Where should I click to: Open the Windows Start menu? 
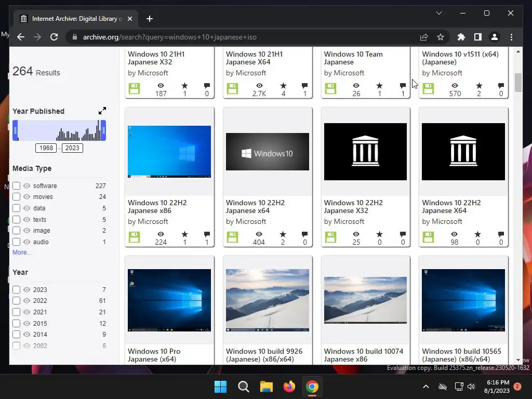(x=220, y=387)
